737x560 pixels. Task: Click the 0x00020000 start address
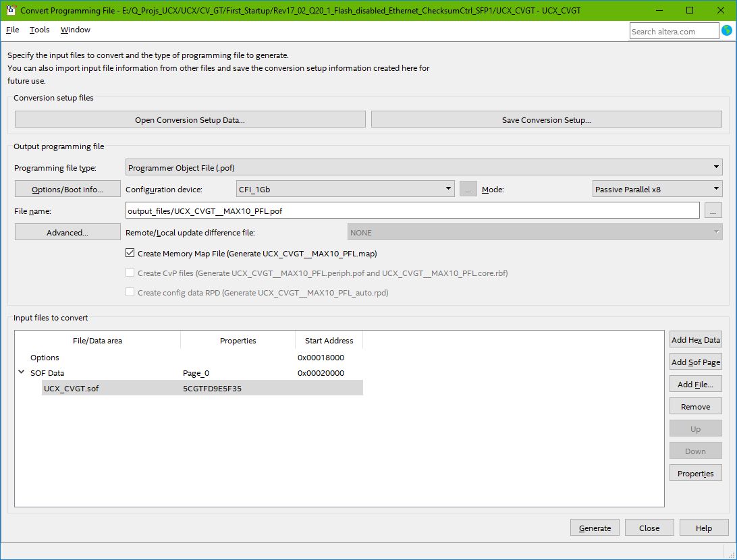(321, 373)
